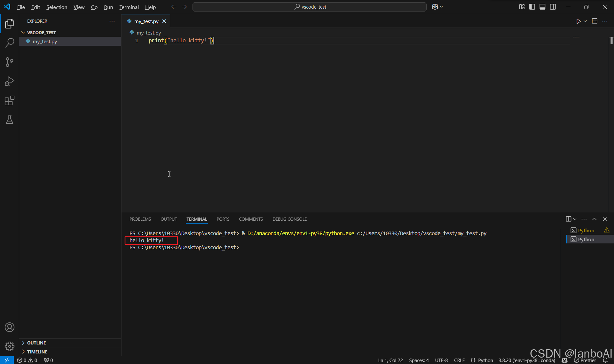Open Manage gear icon settings

10,346
